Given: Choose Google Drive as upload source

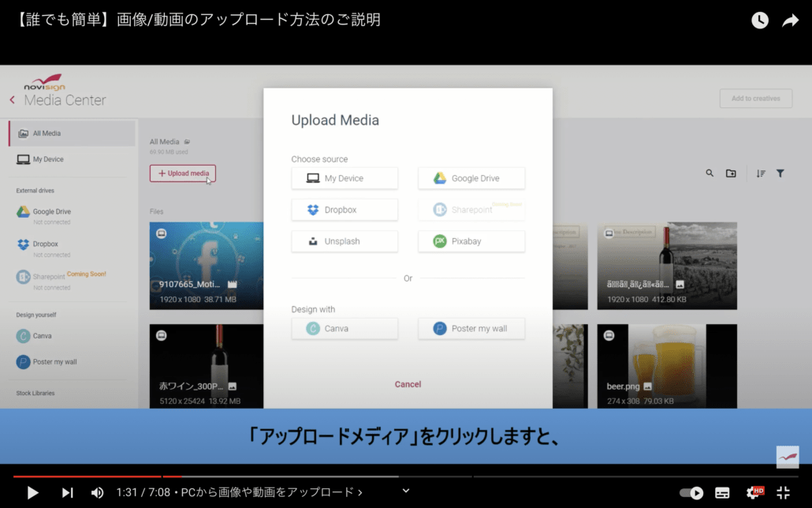Looking at the screenshot, I should (x=471, y=177).
